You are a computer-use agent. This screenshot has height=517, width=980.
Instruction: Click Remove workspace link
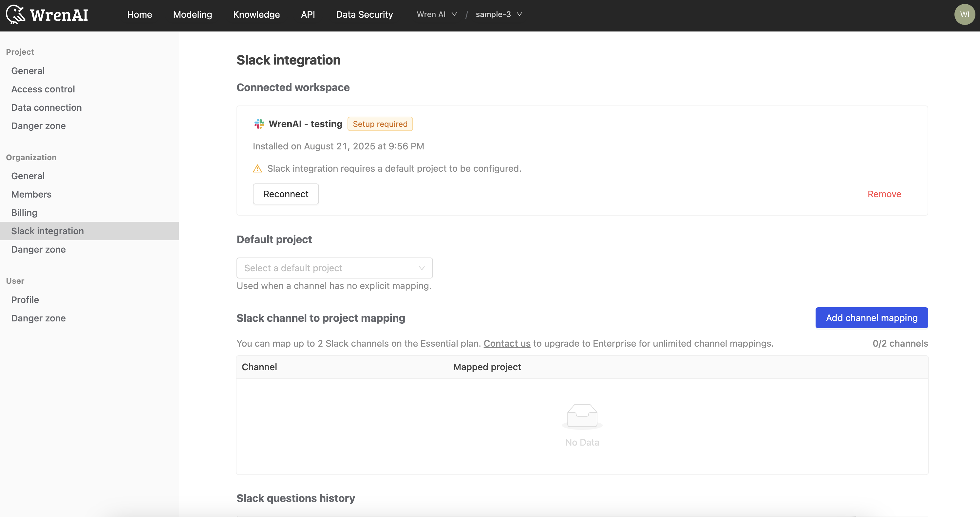click(x=884, y=194)
